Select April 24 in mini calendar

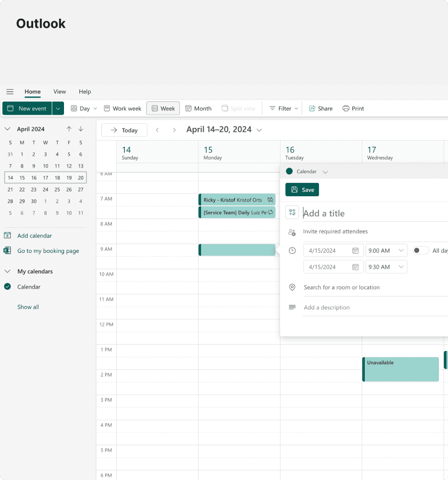(x=45, y=189)
